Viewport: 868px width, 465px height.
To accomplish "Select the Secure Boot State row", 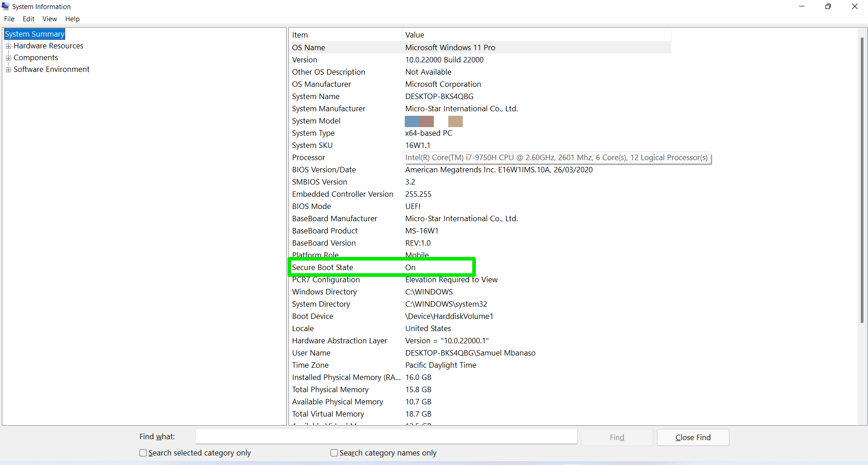I will point(480,267).
